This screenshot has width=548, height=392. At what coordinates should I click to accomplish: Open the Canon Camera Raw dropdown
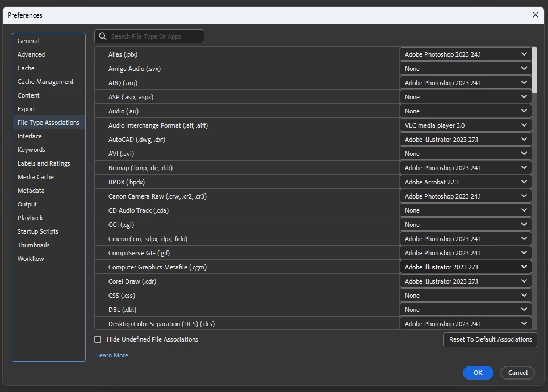(466, 196)
